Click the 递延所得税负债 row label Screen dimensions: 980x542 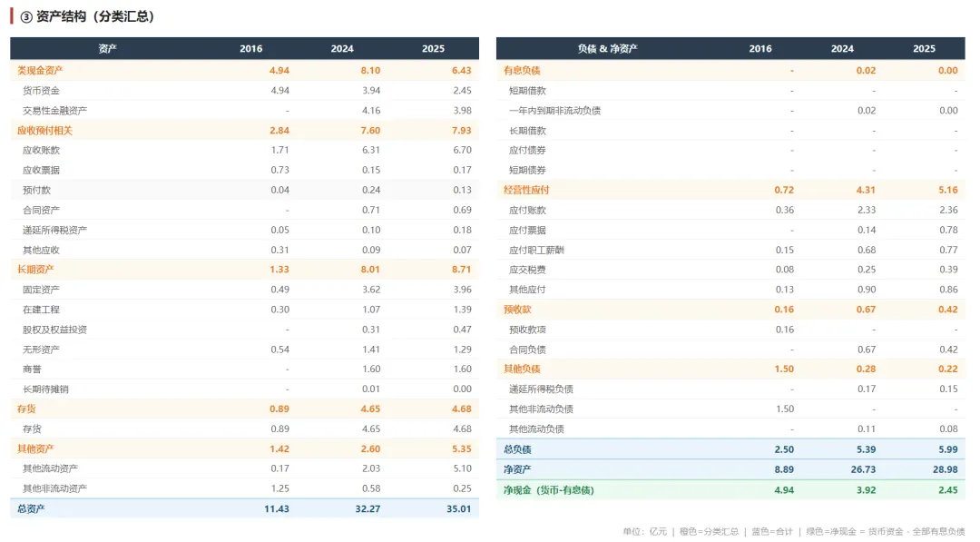(541, 389)
